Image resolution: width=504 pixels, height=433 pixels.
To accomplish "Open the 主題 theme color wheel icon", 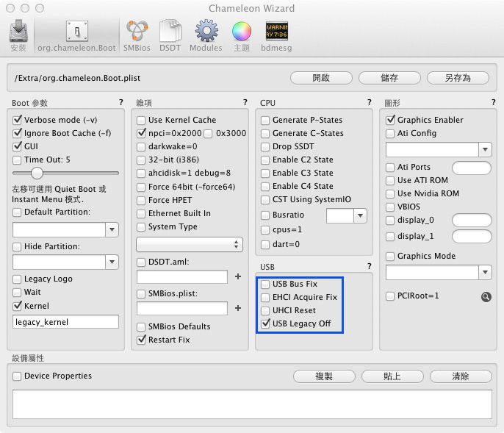I will pyautogui.click(x=242, y=35).
